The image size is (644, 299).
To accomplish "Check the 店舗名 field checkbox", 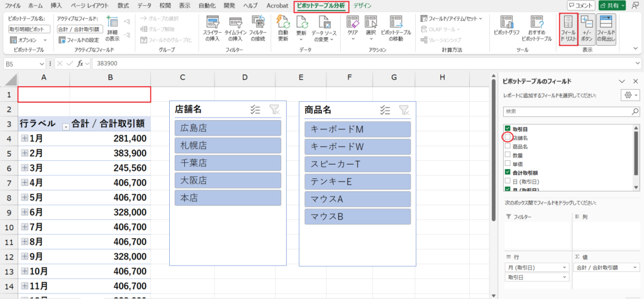I will 508,137.
